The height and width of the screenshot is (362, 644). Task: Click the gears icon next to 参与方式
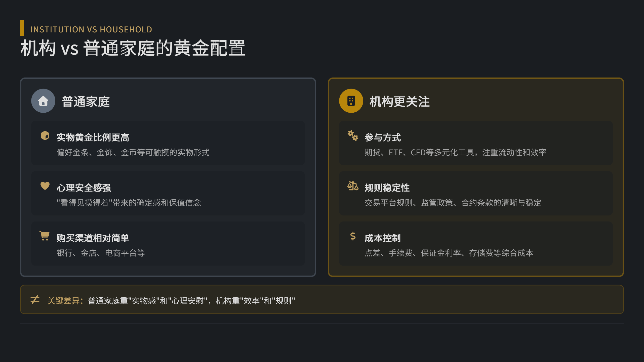click(x=353, y=135)
